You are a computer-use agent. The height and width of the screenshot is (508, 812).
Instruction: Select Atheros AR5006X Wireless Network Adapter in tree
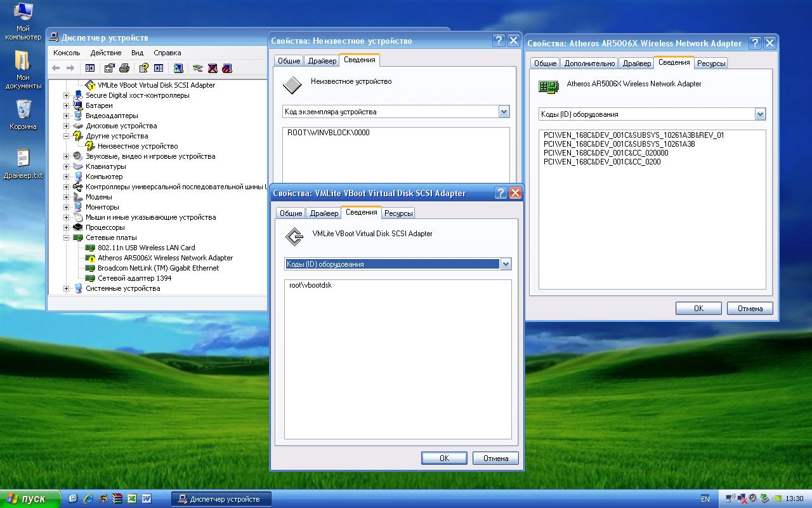[165, 258]
